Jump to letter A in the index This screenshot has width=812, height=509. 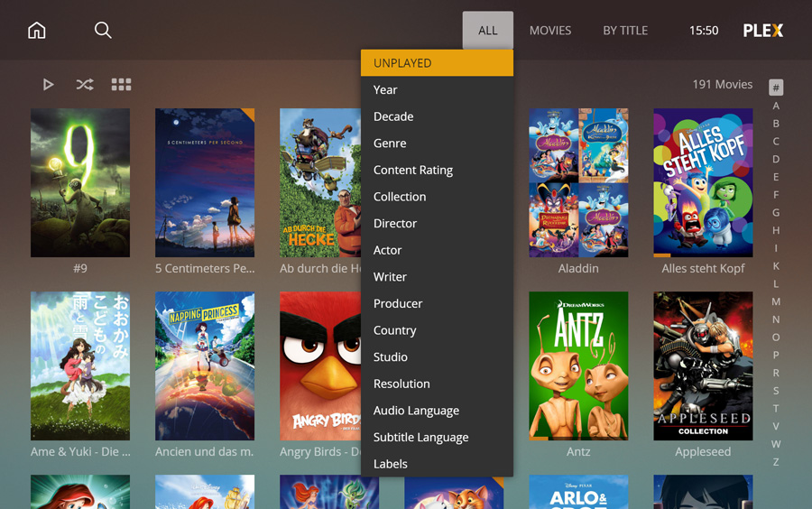pyautogui.click(x=776, y=106)
